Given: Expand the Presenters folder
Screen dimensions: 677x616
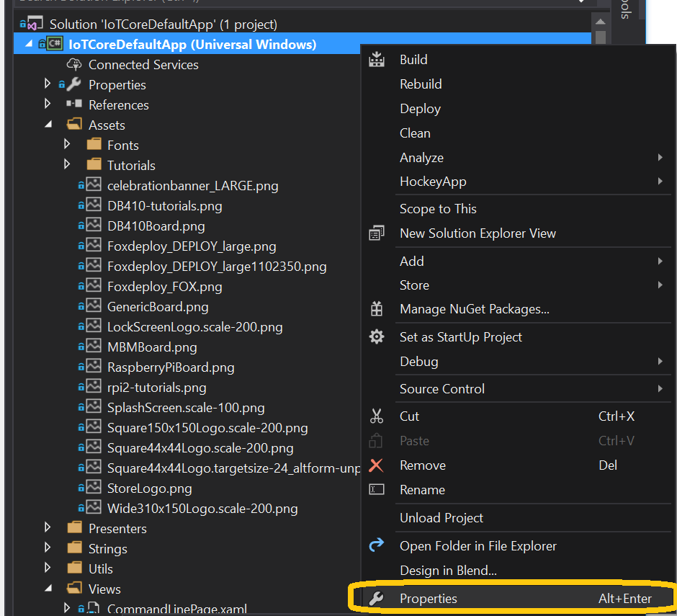Looking at the screenshot, I should (48, 527).
